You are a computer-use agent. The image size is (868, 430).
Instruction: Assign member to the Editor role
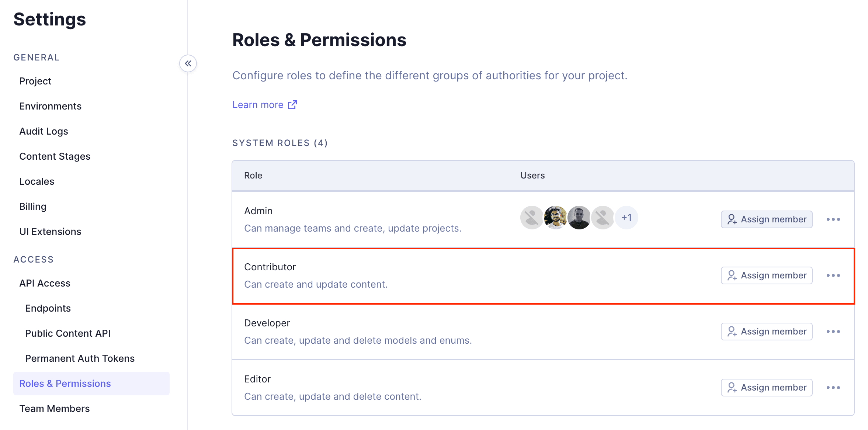767,388
